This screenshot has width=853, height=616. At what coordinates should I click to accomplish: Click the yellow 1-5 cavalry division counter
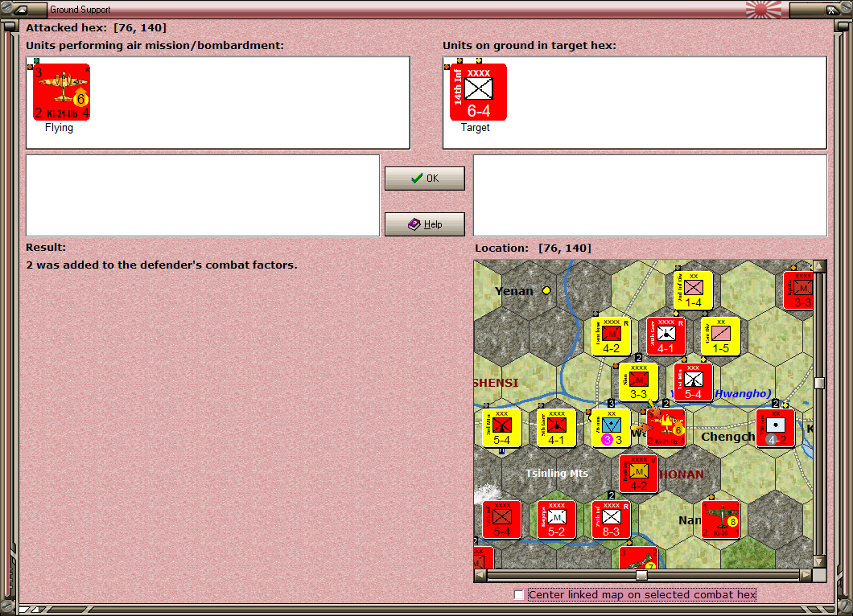pyautogui.click(x=721, y=336)
